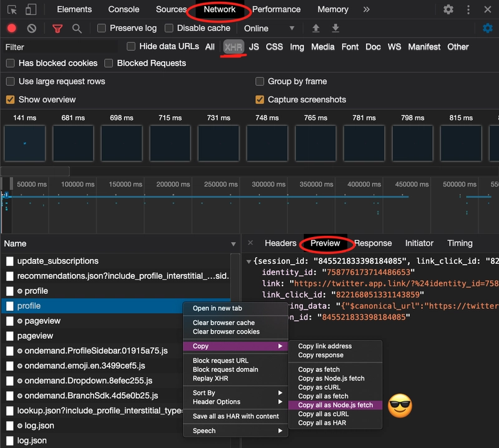Open the Timing tab

pos(460,243)
